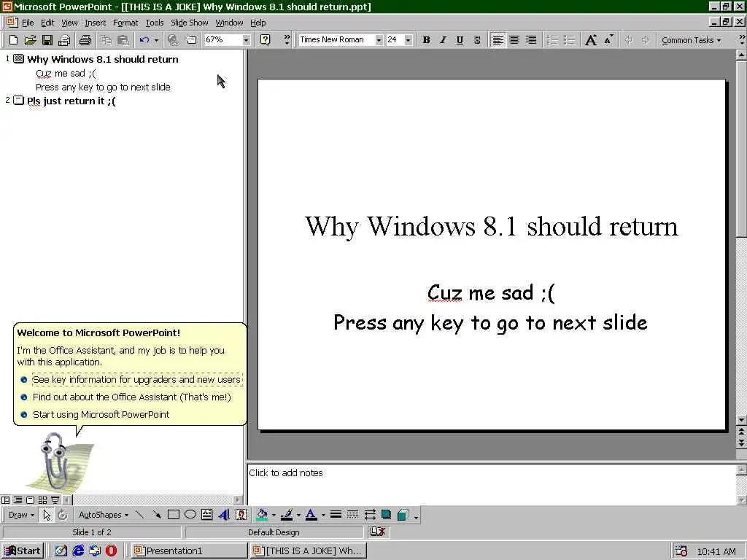Undo the last action
The height and width of the screenshot is (560, 747).
144,40
